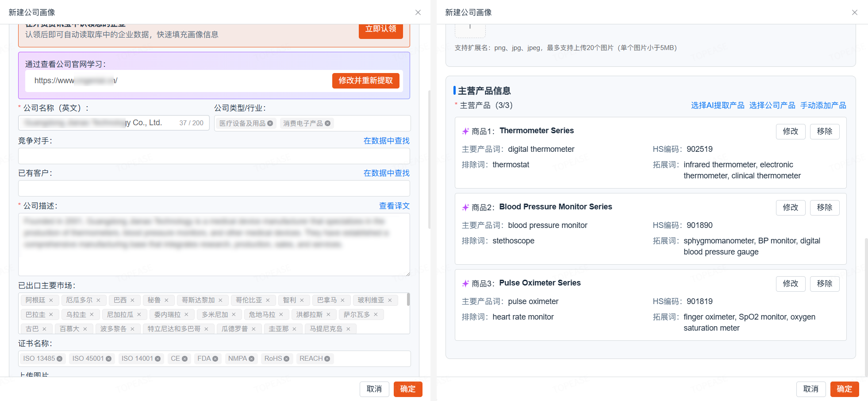Delete the ISO 14001 certificate tag
Screen dimensions: 868x401
click(x=157, y=359)
